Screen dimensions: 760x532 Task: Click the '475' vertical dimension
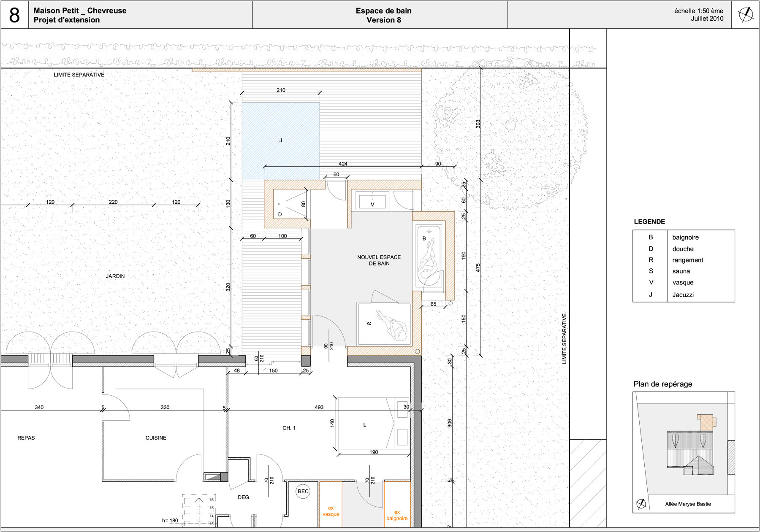[x=478, y=267]
